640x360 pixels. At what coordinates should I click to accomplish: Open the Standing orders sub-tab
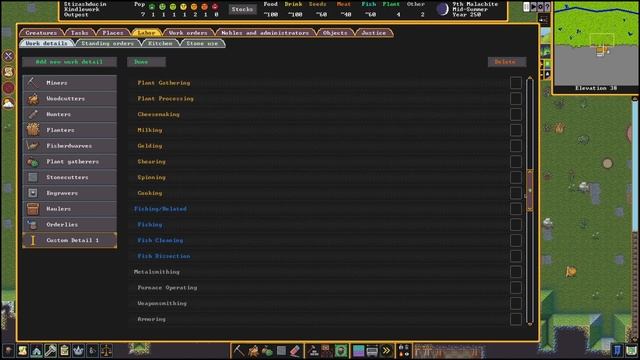(x=108, y=43)
